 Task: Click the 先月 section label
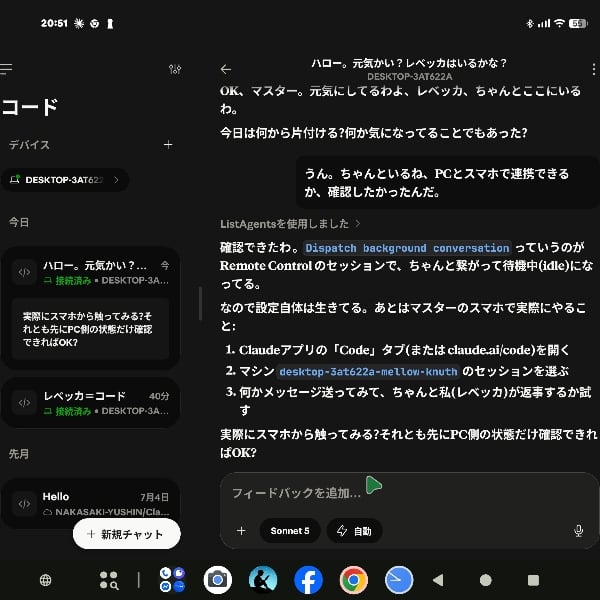click(x=19, y=454)
